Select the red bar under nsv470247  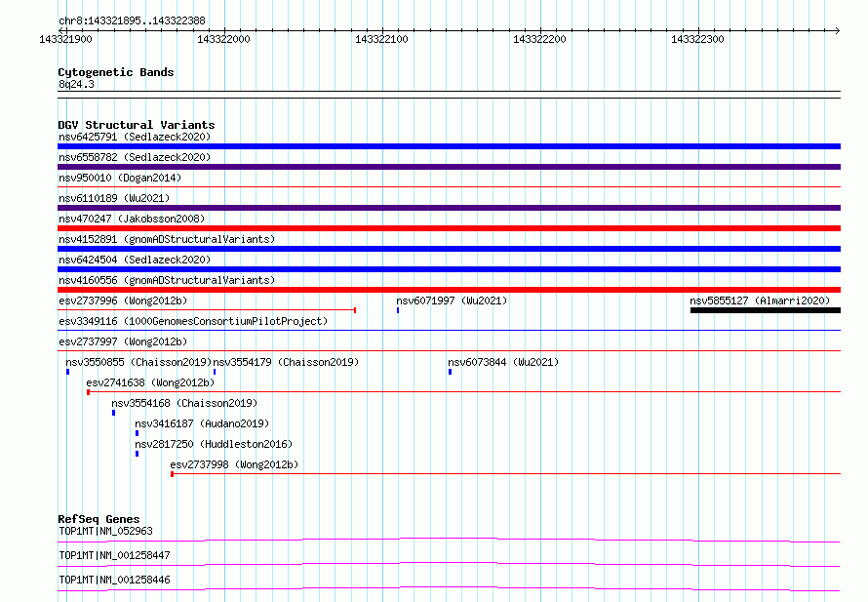(449, 228)
